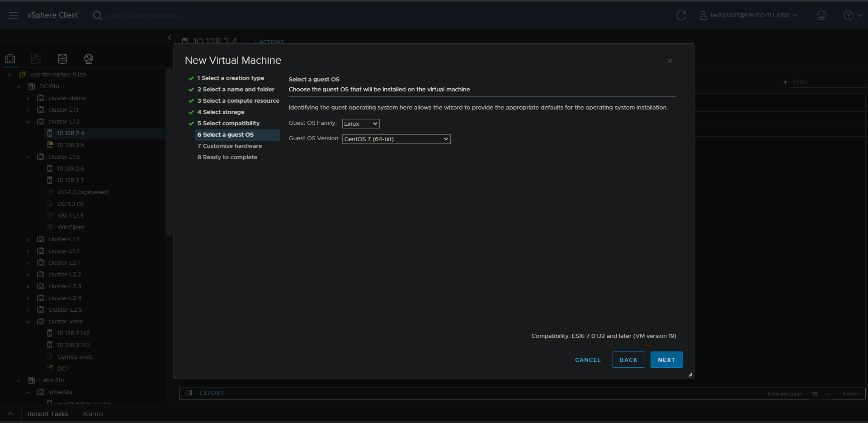Image resolution: width=868 pixels, height=423 pixels.
Task: Open the Recent Tasks tab
Action: click(47, 414)
